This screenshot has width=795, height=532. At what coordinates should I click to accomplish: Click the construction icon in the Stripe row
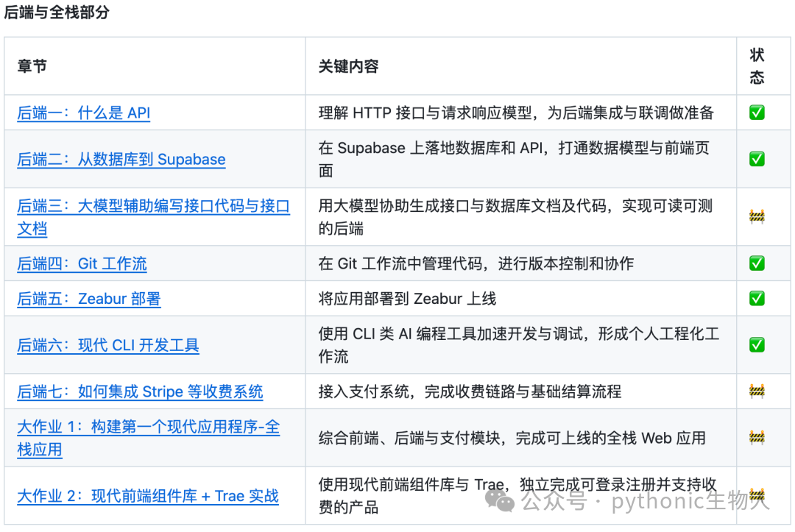pyautogui.click(x=757, y=391)
